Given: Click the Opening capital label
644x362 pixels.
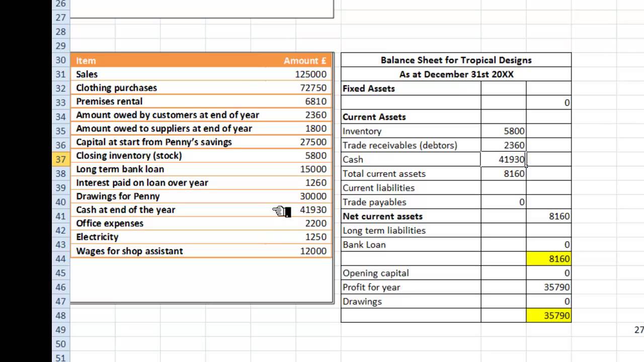Looking at the screenshot, I should (x=376, y=273).
